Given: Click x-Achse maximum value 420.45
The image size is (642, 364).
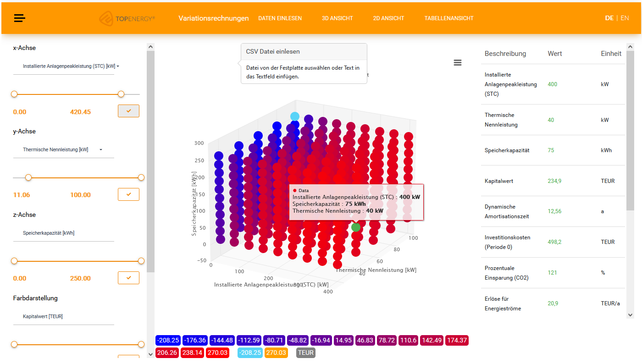Looking at the screenshot, I should click(x=80, y=112).
